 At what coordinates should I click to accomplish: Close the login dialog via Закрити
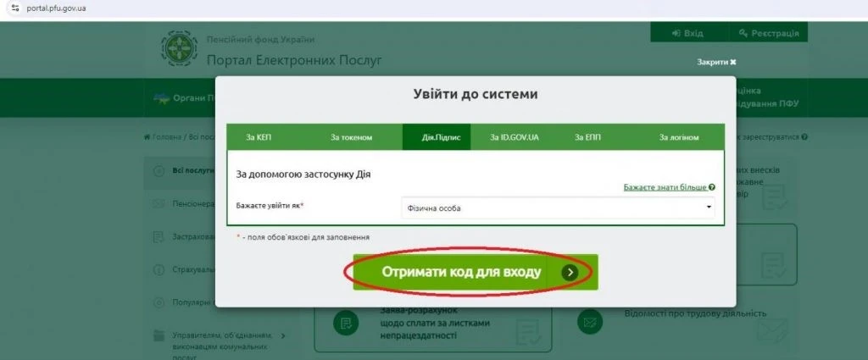[716, 62]
